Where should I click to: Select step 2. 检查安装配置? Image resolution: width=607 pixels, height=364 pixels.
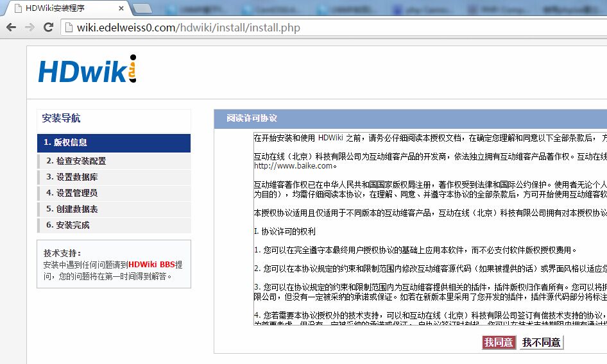tap(114, 161)
